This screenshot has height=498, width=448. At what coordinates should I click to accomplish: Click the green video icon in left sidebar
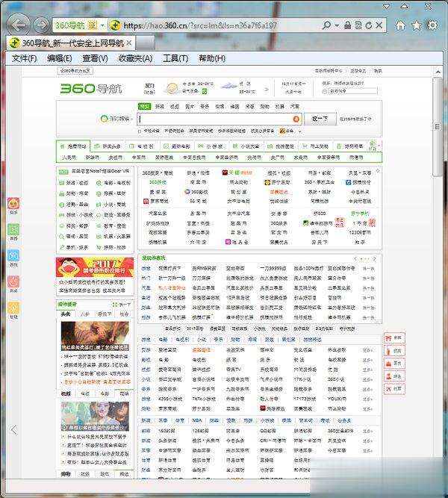[x=13, y=229]
